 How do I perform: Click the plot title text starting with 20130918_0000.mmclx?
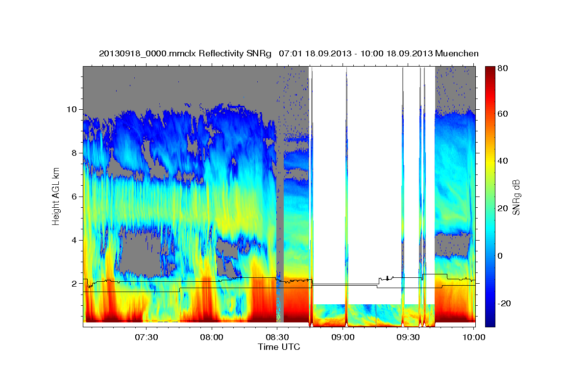(x=289, y=53)
